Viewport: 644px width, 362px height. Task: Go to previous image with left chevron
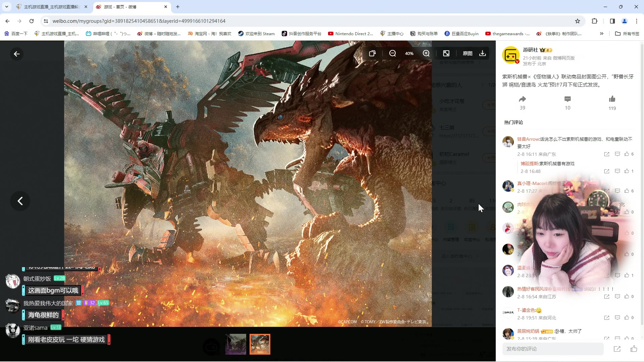[x=20, y=201]
